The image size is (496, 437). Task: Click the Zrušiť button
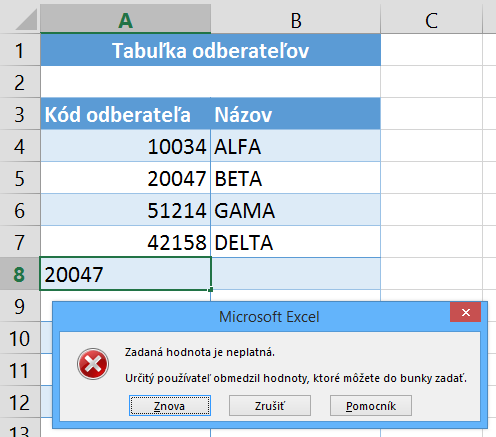(270, 406)
